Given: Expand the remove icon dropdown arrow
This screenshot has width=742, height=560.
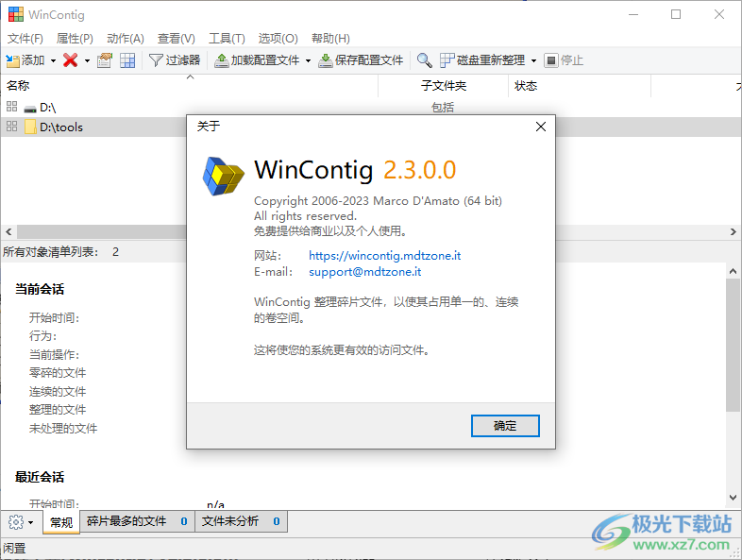Looking at the screenshot, I should point(87,60).
